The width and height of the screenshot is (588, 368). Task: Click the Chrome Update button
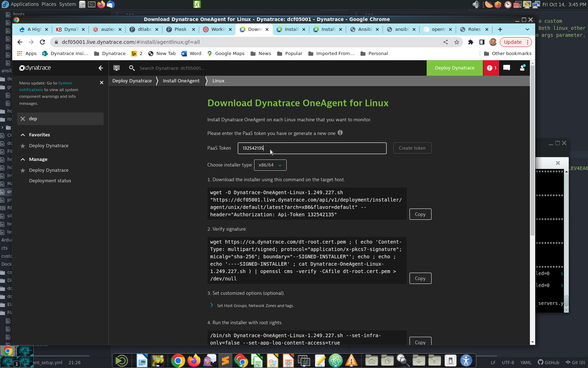pos(516,42)
